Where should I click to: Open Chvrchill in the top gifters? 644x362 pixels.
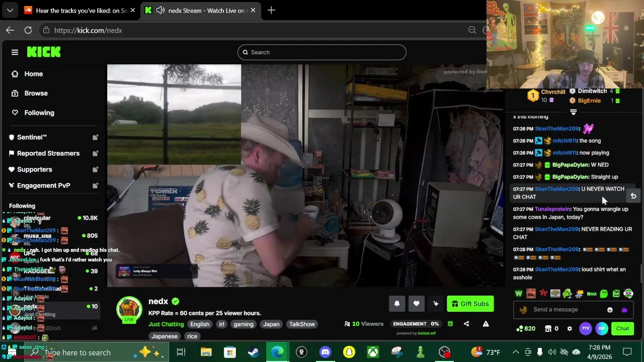pos(553,92)
